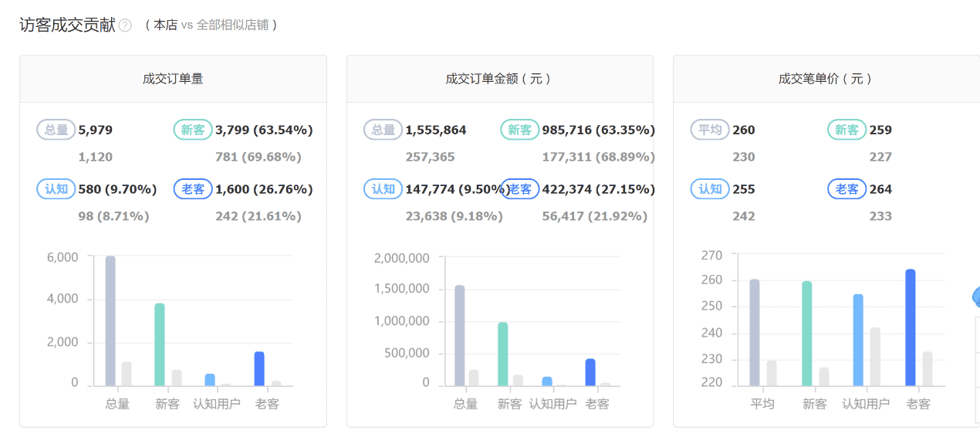Image resolution: width=980 pixels, height=444 pixels.
Task: Click the 成交订单量 card header
Action: tap(173, 79)
